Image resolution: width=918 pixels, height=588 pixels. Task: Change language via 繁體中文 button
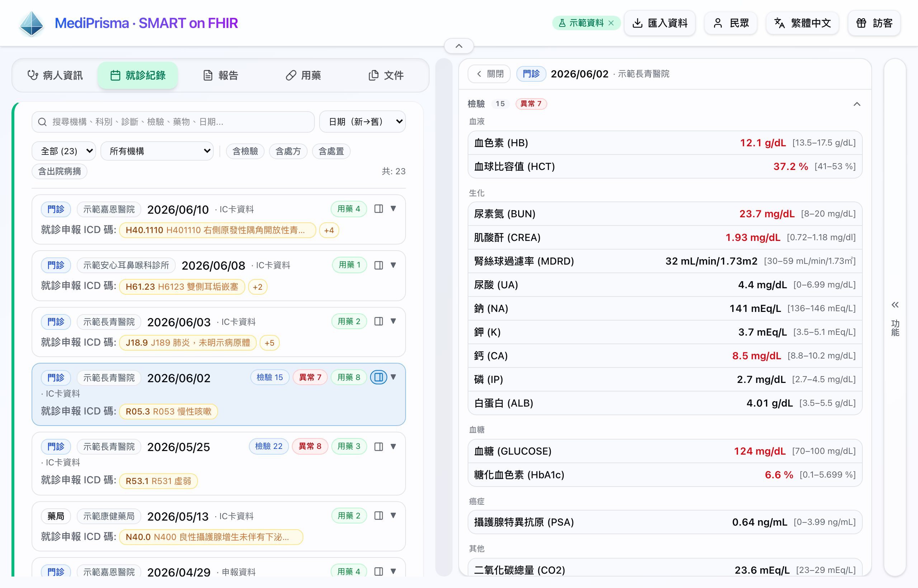(x=802, y=23)
